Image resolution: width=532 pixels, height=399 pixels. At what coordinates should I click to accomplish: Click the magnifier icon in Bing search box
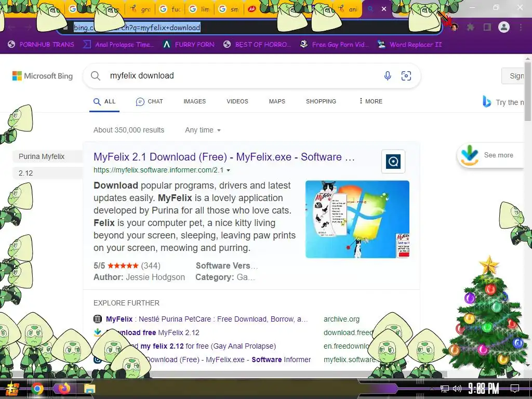(96, 76)
